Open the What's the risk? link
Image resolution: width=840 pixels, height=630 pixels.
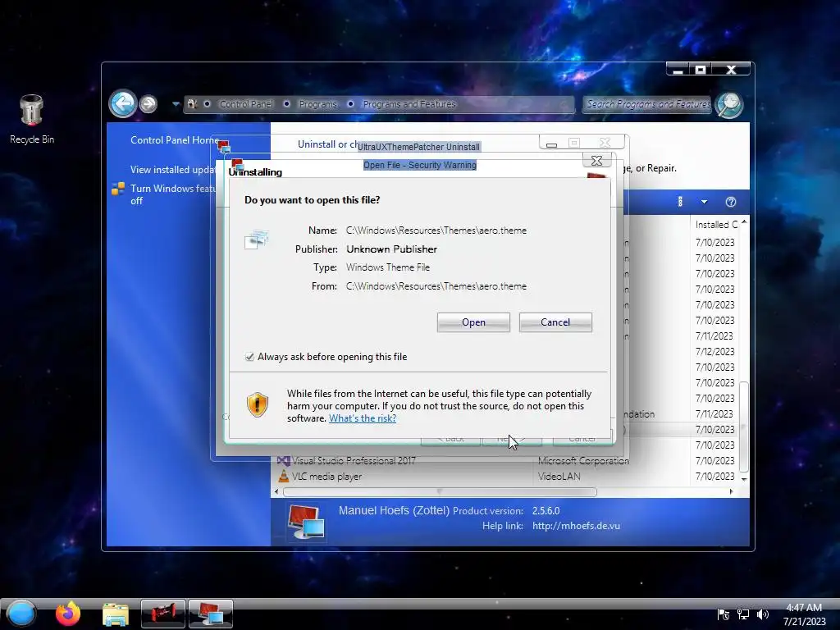[x=363, y=418]
